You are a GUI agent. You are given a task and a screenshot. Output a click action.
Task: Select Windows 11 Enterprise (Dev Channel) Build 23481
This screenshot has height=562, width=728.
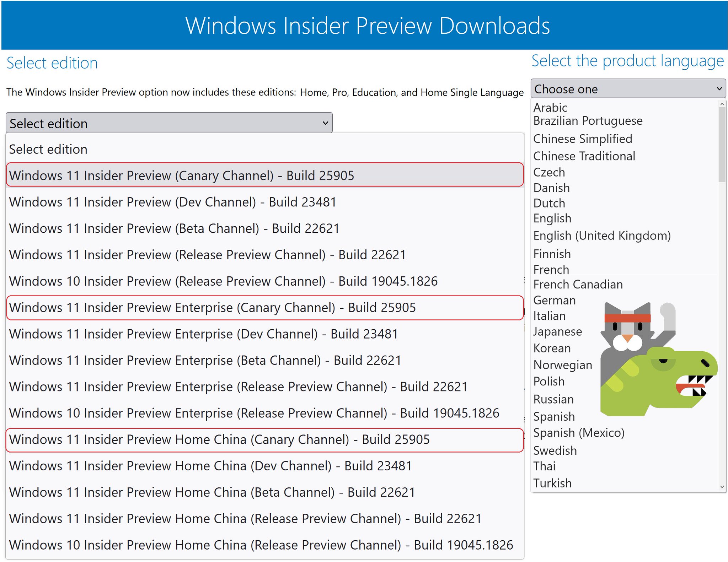[x=265, y=334]
